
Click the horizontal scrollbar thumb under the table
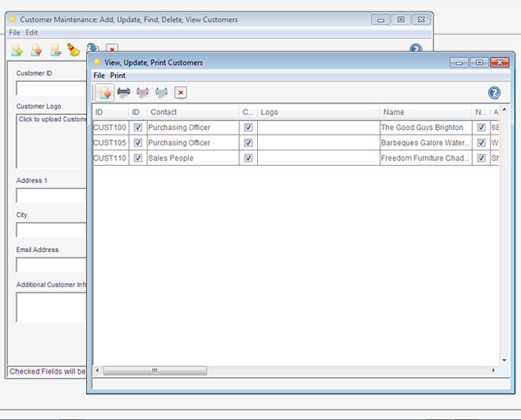click(x=155, y=370)
